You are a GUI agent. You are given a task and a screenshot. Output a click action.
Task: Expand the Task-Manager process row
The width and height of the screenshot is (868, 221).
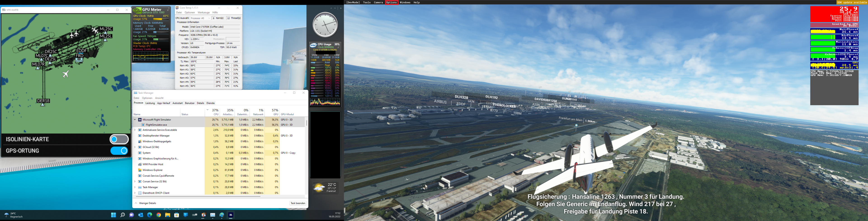click(135, 187)
